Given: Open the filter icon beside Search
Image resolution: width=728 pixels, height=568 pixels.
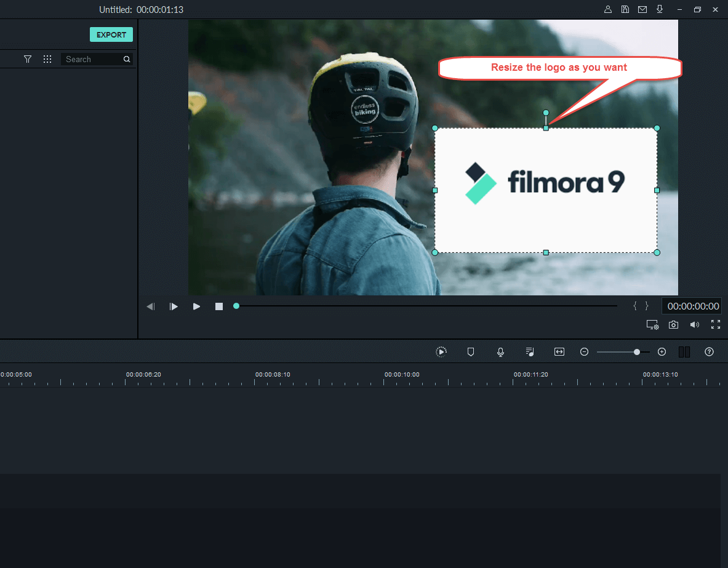Looking at the screenshot, I should tap(28, 59).
